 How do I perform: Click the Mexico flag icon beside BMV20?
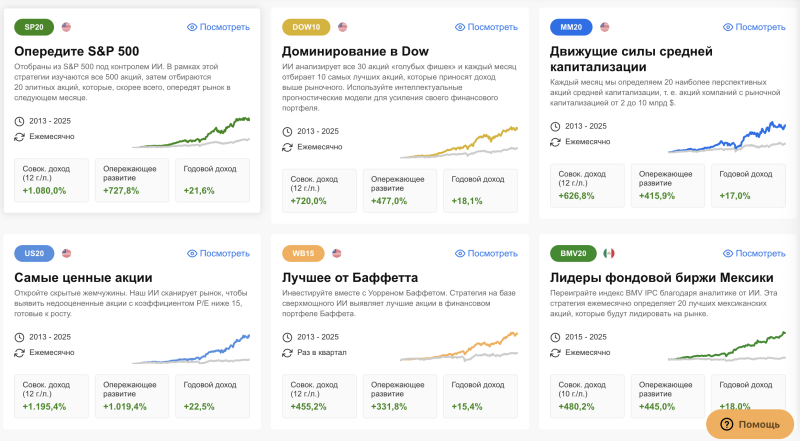pyautogui.click(x=609, y=253)
